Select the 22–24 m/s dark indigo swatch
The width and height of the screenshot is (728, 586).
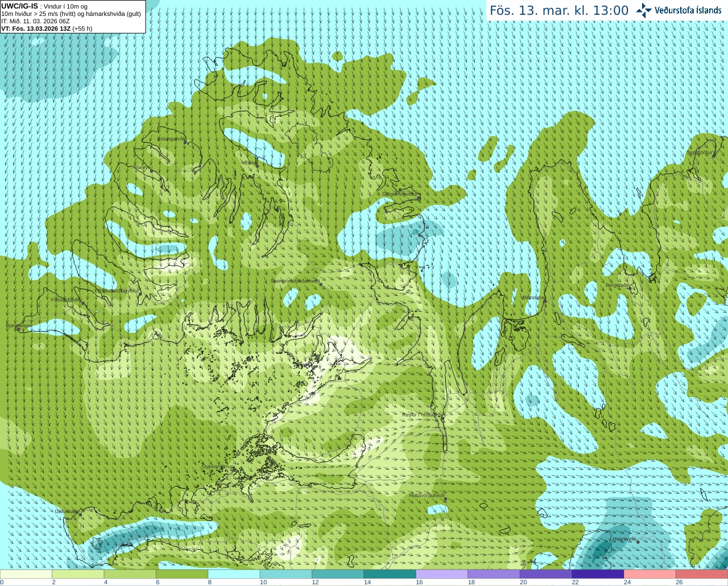[598, 574]
